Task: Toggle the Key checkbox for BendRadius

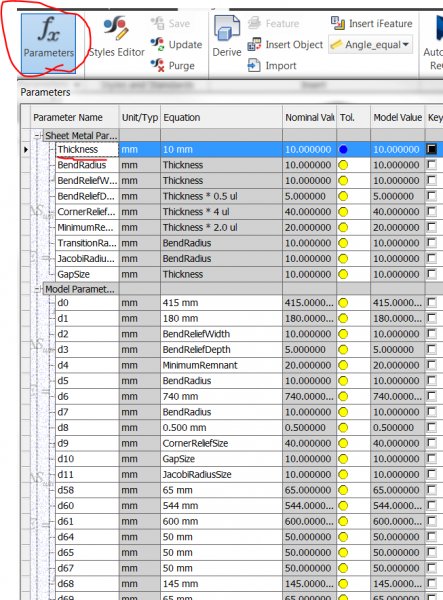Action: click(432, 165)
